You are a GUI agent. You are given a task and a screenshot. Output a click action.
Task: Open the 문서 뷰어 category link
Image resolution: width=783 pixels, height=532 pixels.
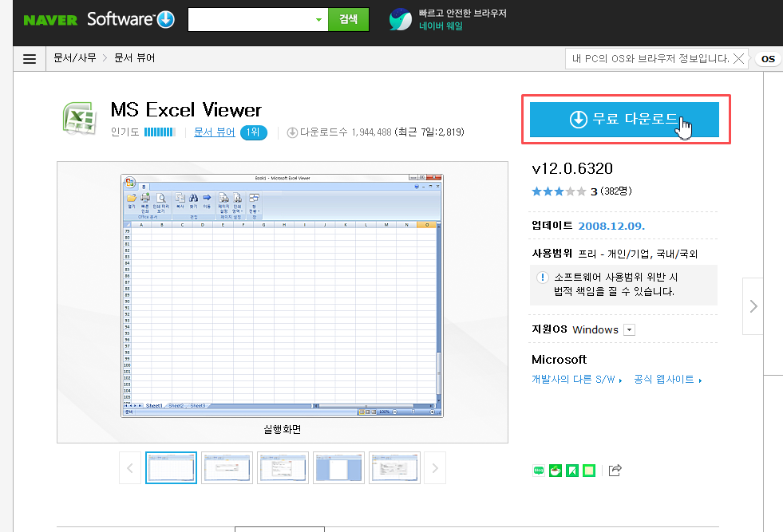(214, 132)
